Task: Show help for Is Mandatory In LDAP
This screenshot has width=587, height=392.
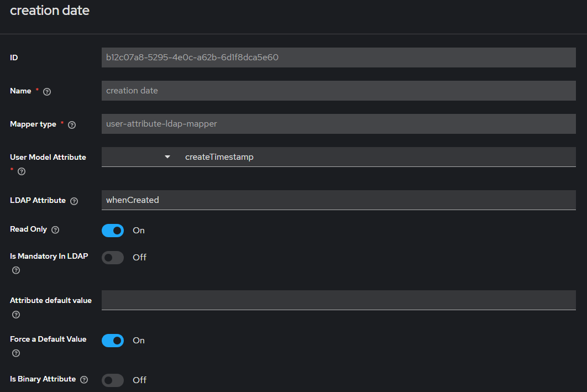Action: pyautogui.click(x=16, y=270)
